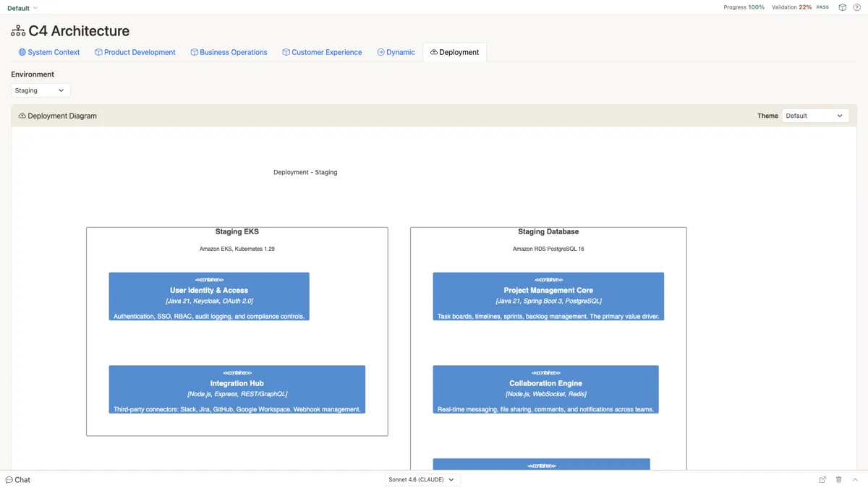Viewport: 868px width, 488px height.
Task: Click the Progress 100% indicator
Action: 744,7
